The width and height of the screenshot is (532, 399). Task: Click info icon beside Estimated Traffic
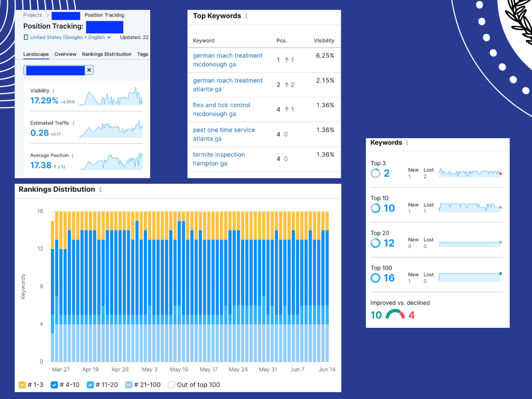coord(74,123)
